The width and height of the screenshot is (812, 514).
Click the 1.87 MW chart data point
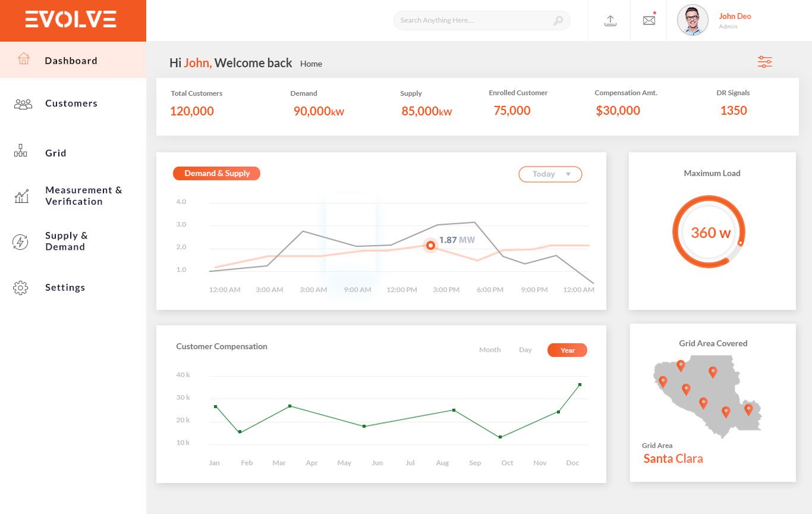430,245
